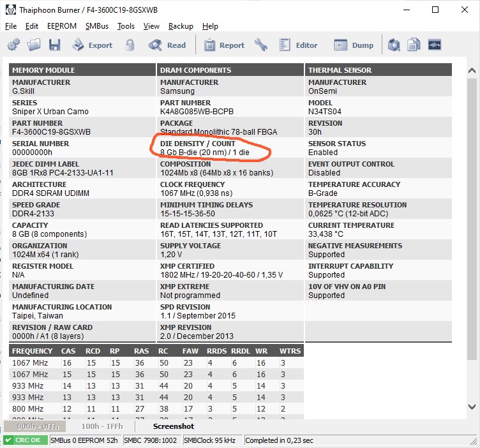
Task: Switch to the 000h - 0FFh tab
Action: coord(34,426)
